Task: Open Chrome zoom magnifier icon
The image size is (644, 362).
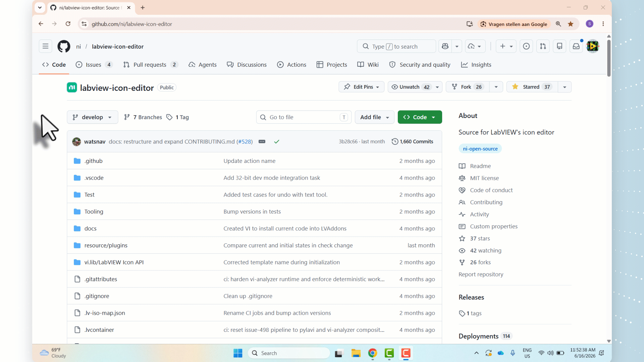Action: [x=558, y=24]
